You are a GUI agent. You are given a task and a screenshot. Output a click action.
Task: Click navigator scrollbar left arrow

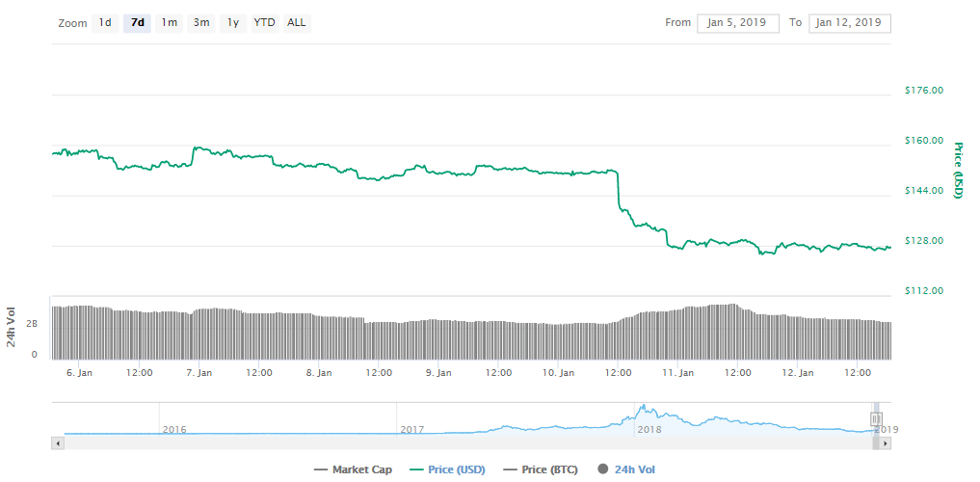point(58,442)
